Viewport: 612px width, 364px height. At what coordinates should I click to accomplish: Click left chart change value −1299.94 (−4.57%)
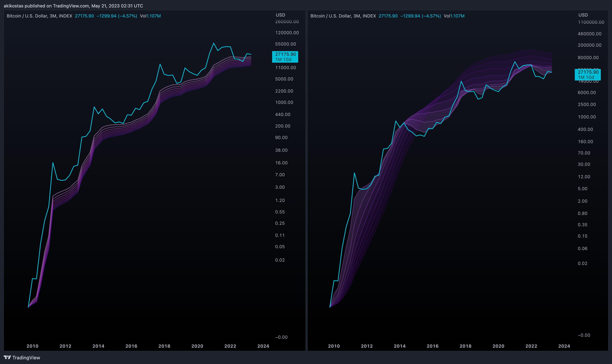coord(117,16)
